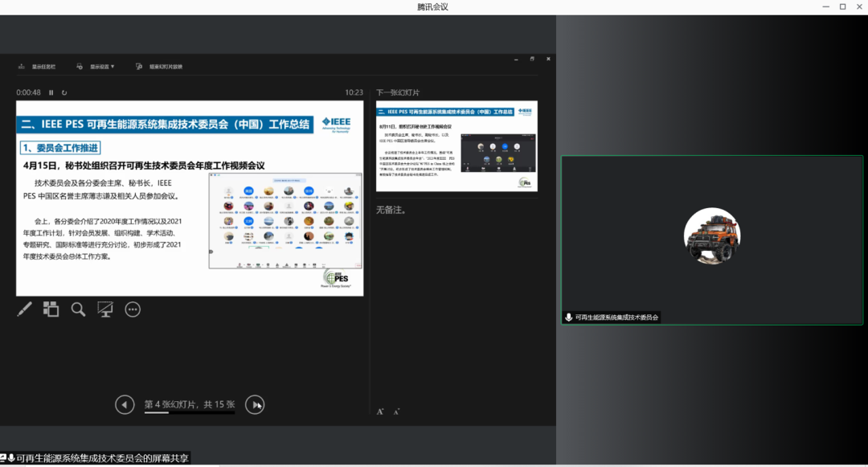
Task: Click the 下一张幻灯片 label
Action: click(398, 92)
